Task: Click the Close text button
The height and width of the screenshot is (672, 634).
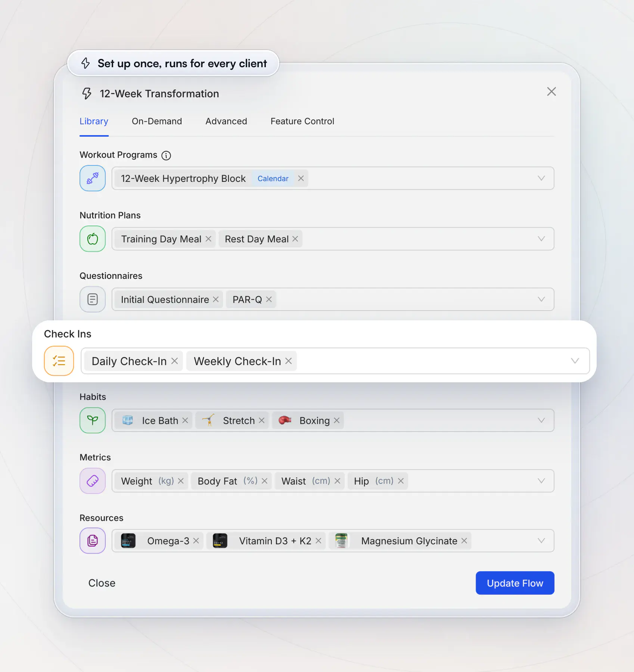Action: click(102, 583)
